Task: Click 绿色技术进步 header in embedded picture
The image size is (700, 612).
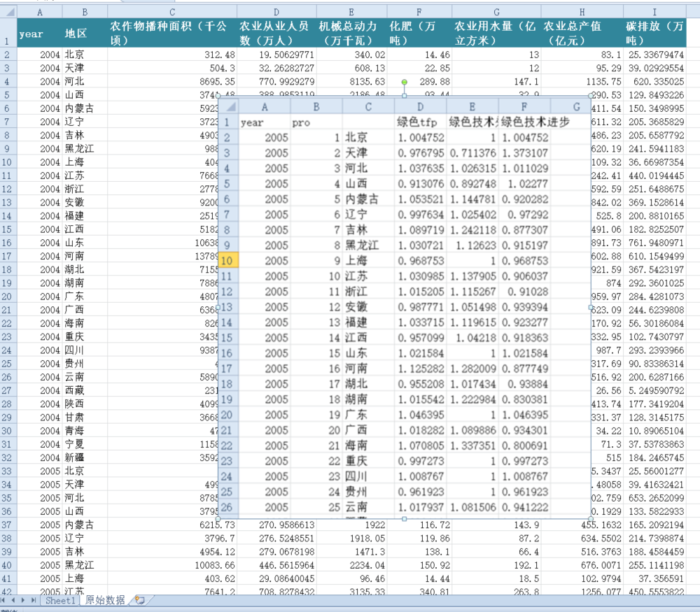Action: point(535,122)
